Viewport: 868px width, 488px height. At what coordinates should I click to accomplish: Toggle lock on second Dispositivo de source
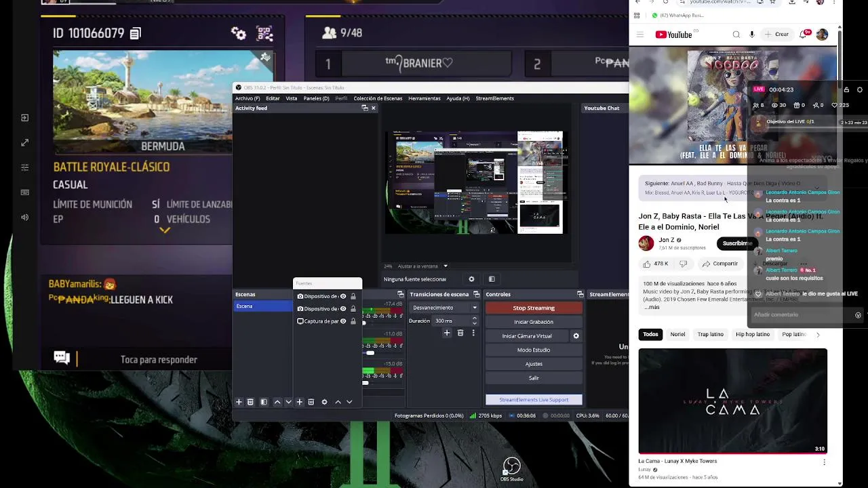click(353, 308)
